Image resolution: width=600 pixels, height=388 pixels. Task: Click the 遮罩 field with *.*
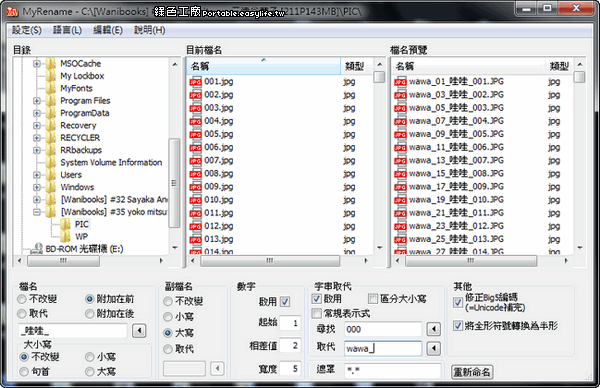point(393,370)
